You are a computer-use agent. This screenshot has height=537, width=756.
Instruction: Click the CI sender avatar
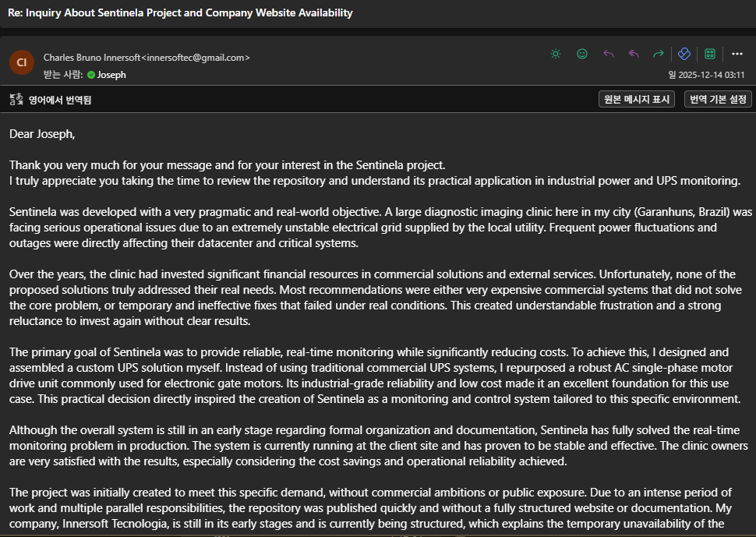coord(22,62)
